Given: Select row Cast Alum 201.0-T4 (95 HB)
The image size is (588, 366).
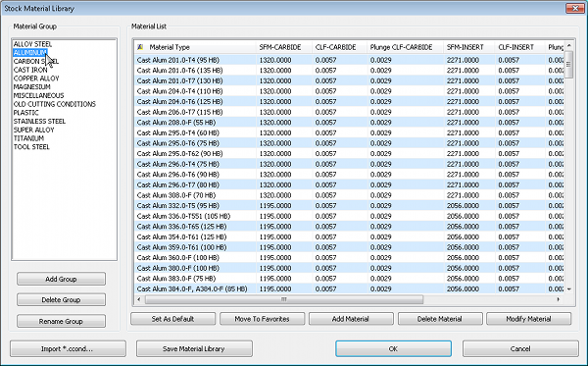Looking at the screenshot, I should pos(349,60).
